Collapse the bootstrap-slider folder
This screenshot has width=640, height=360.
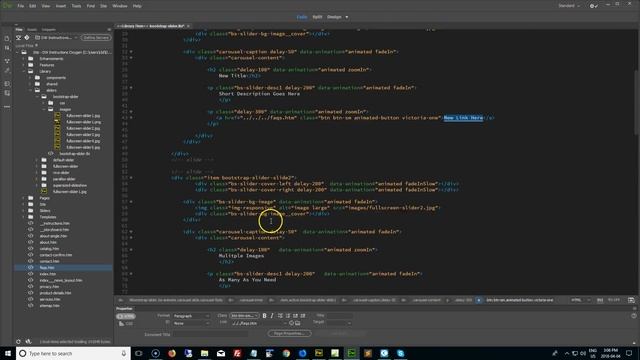point(37,97)
